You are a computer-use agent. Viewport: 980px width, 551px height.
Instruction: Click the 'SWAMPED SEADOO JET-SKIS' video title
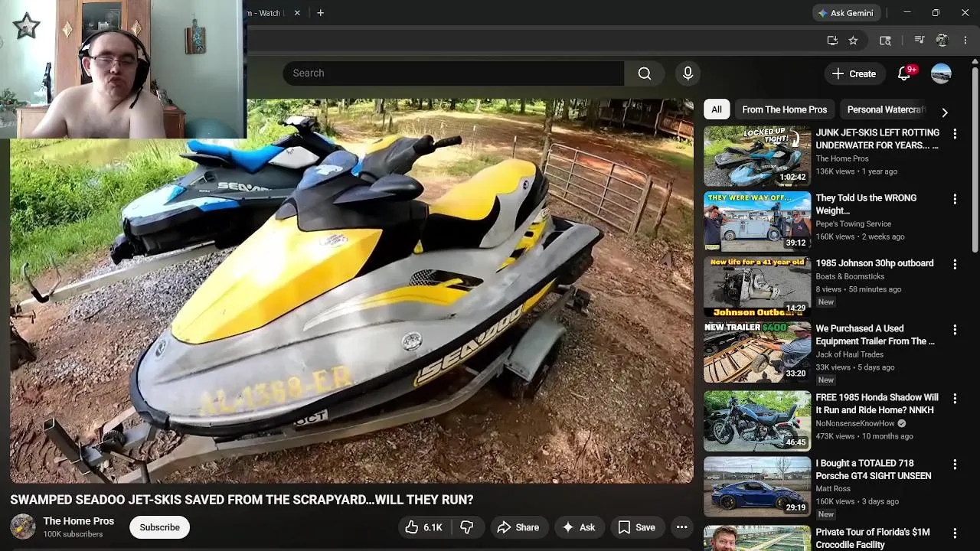click(x=242, y=500)
